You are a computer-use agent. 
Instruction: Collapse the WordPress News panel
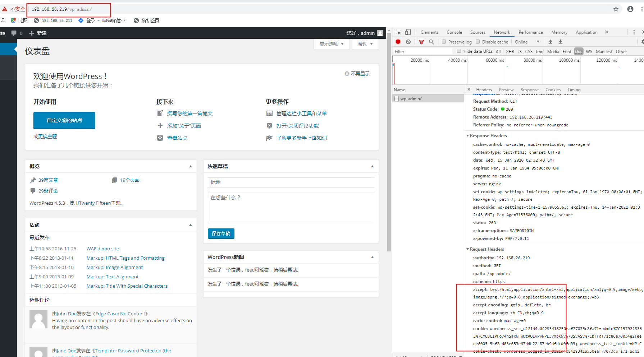point(372,257)
